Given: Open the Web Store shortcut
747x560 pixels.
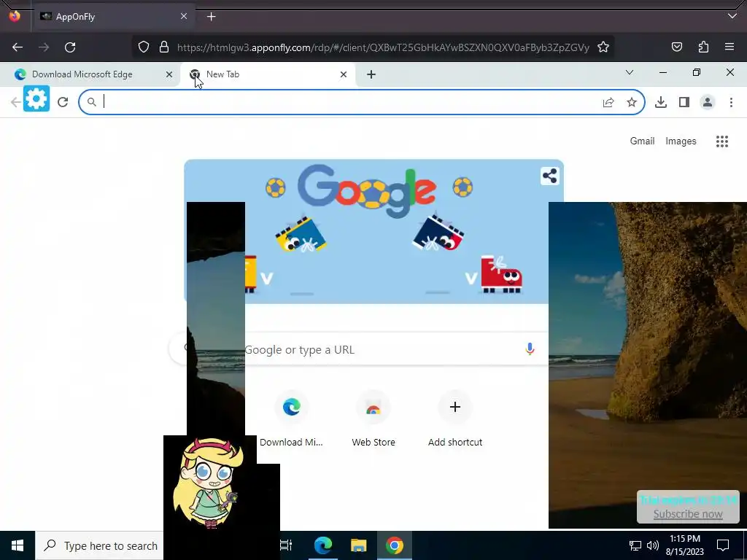Looking at the screenshot, I should click(x=373, y=419).
